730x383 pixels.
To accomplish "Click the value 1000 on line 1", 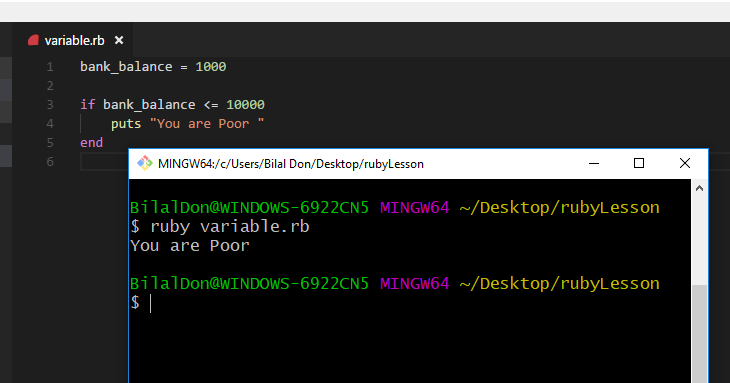I will [211, 67].
